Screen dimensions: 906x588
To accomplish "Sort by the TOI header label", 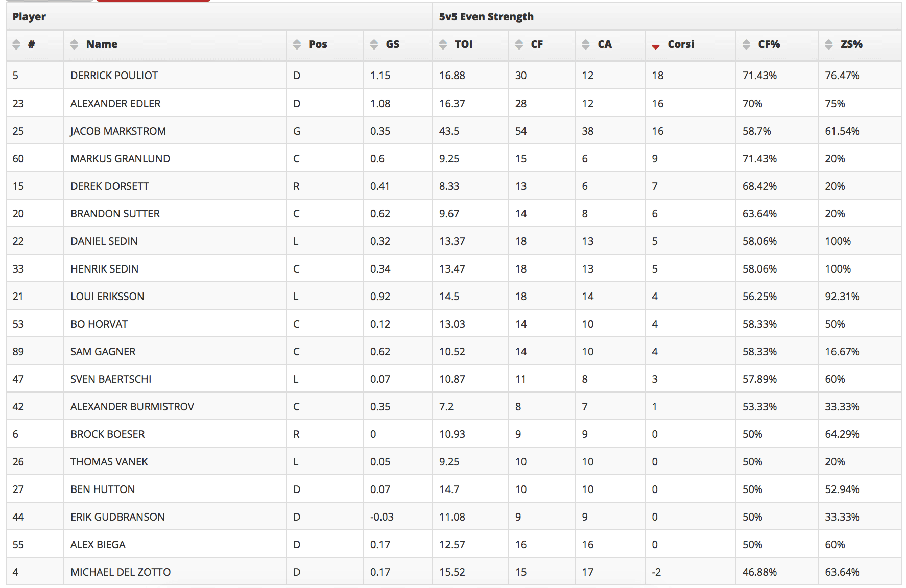I will (x=464, y=44).
